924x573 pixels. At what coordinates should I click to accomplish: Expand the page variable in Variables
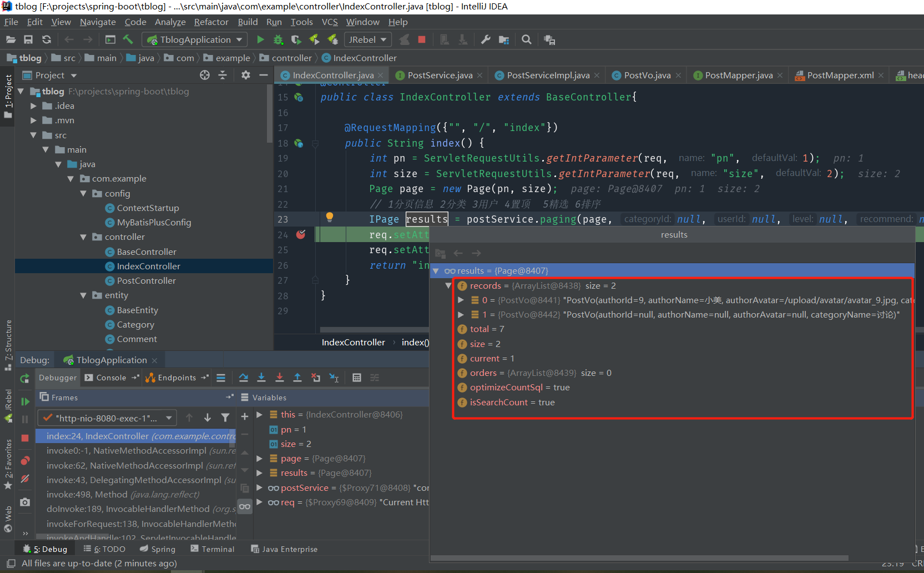259,458
